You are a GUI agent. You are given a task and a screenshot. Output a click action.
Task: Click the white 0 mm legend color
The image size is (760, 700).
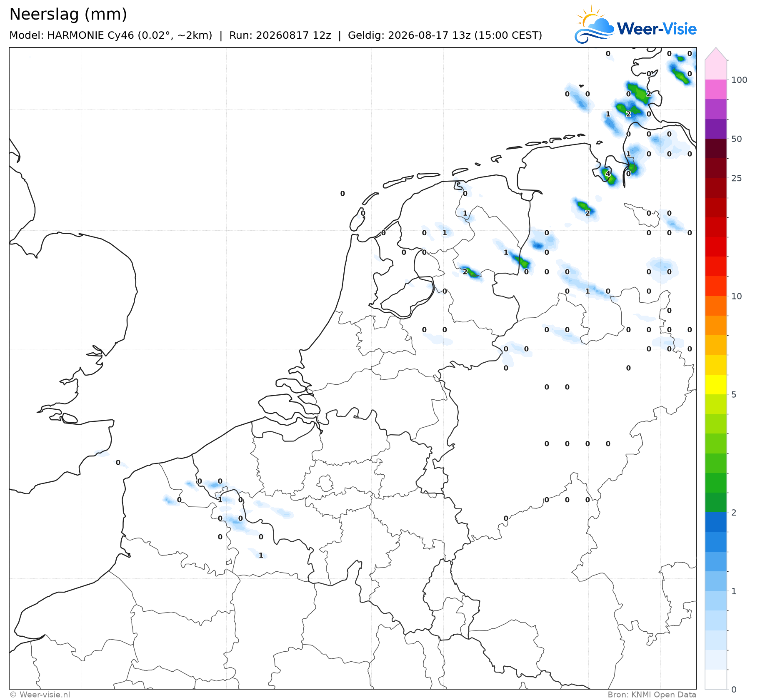pyautogui.click(x=716, y=679)
